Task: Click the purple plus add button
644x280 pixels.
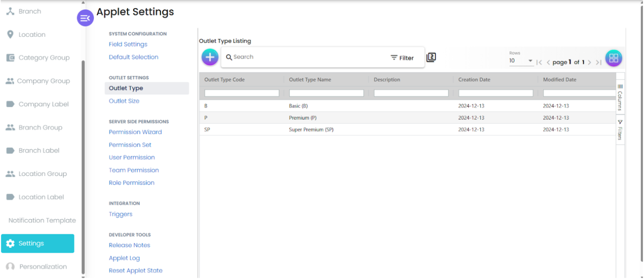Action: [210, 57]
